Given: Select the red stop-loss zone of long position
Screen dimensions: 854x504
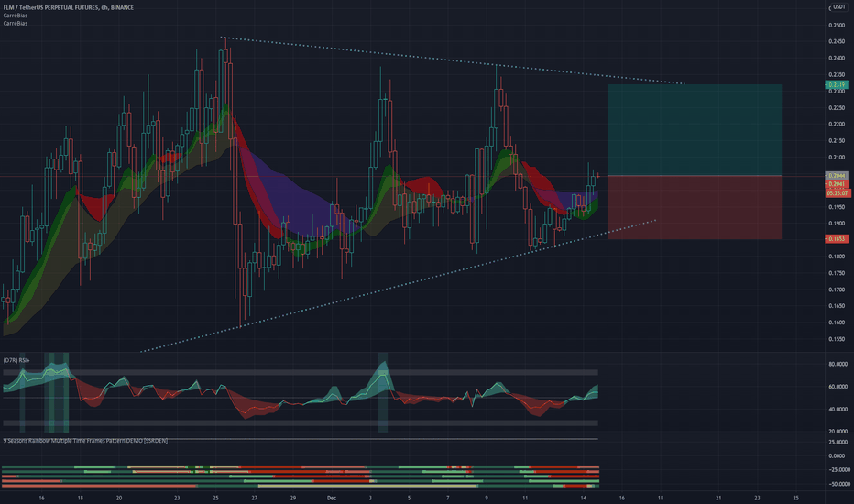Looking at the screenshot, I should [695, 208].
